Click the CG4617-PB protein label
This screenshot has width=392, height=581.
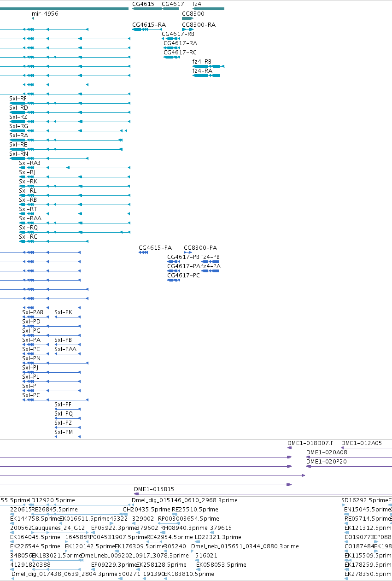(183, 257)
